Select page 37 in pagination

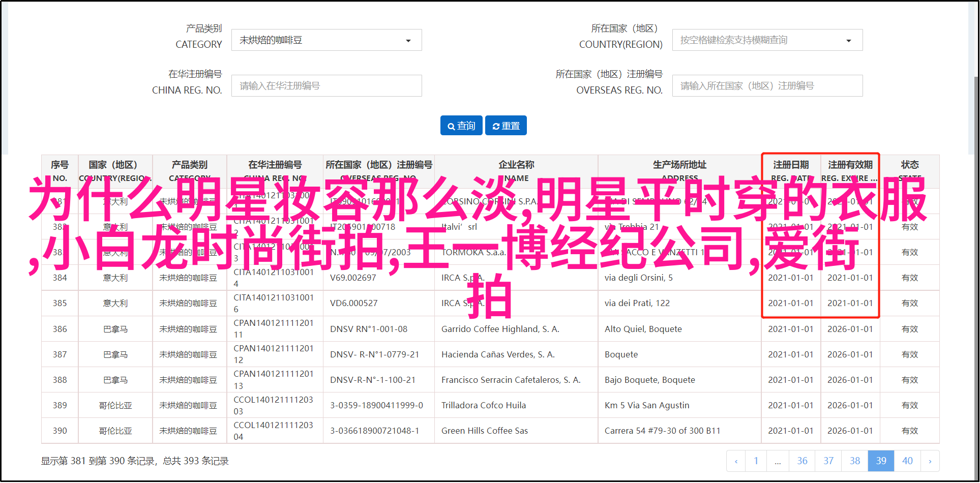point(828,461)
